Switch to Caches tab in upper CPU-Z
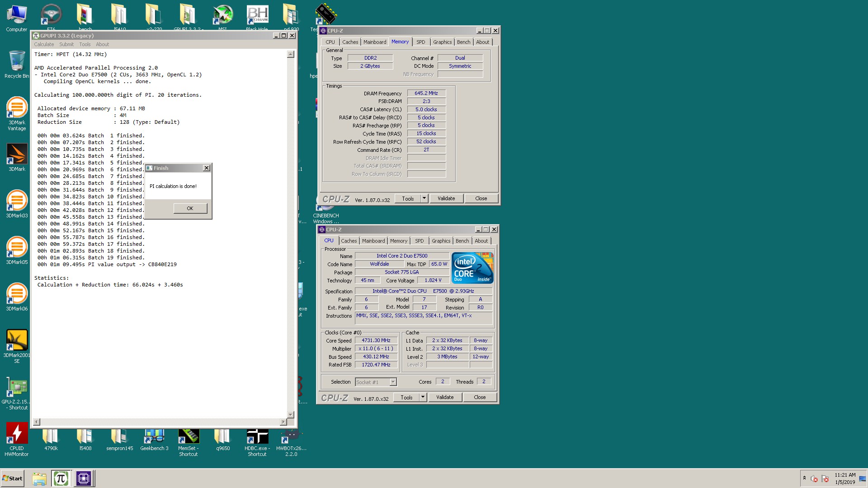This screenshot has height=488, width=868. click(x=350, y=42)
